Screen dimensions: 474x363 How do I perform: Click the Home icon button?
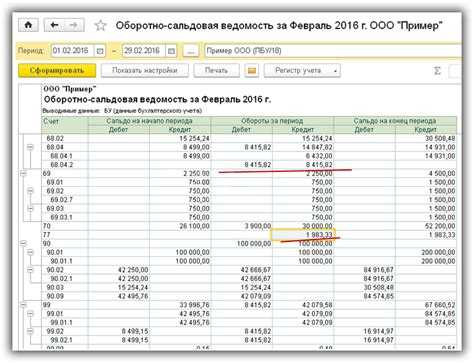pyautogui.click(x=28, y=25)
